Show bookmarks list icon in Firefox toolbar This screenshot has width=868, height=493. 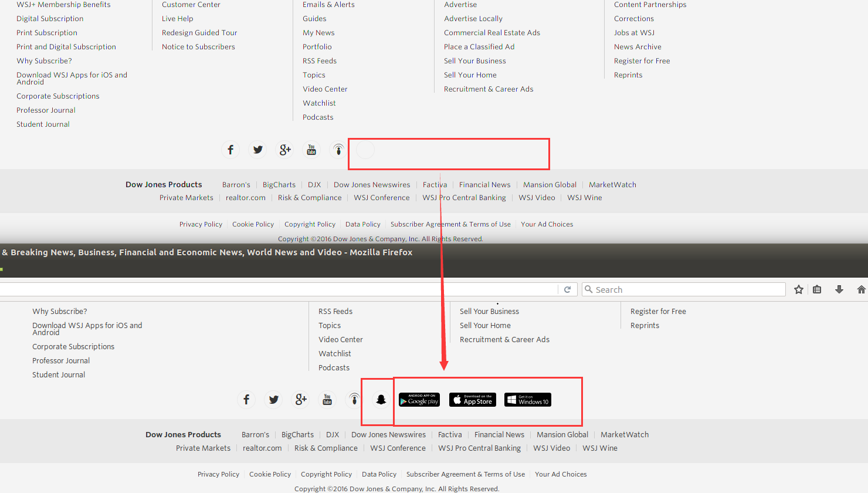click(x=817, y=289)
